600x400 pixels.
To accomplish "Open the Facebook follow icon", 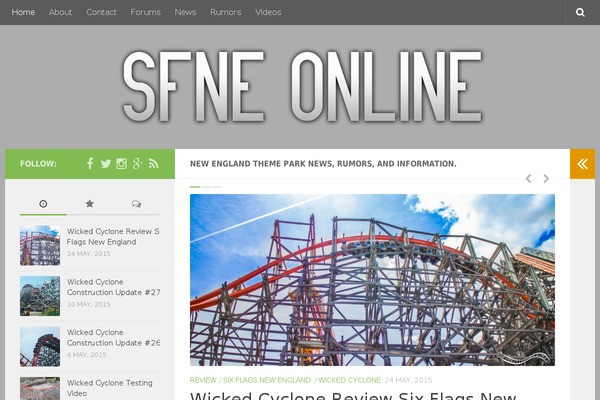I will pyautogui.click(x=90, y=163).
